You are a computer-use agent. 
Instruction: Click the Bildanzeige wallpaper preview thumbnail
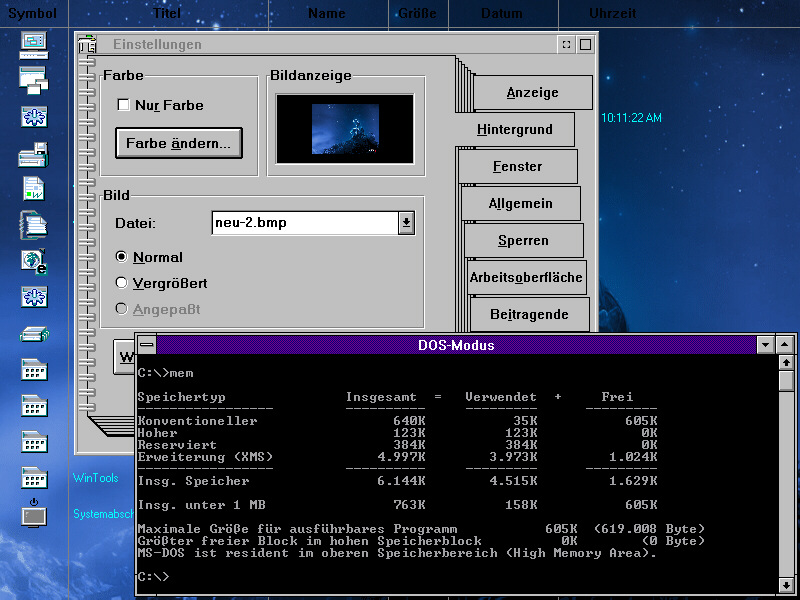345,129
